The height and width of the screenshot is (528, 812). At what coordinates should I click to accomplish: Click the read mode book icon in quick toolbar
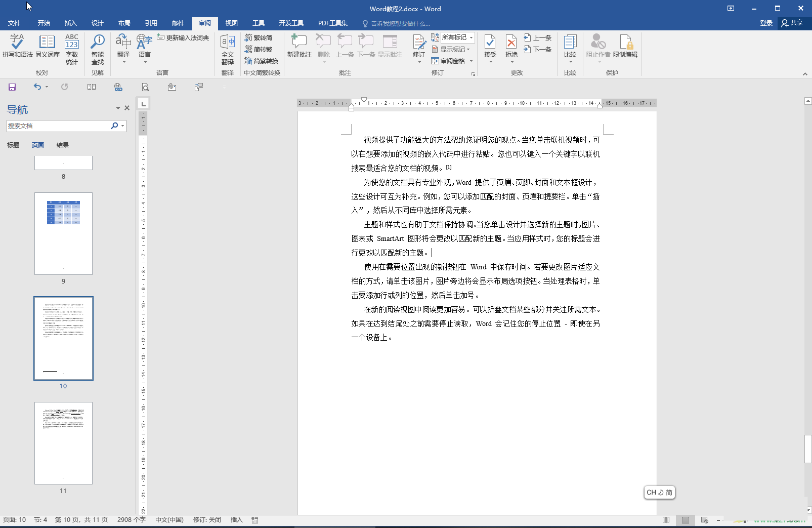coord(92,87)
